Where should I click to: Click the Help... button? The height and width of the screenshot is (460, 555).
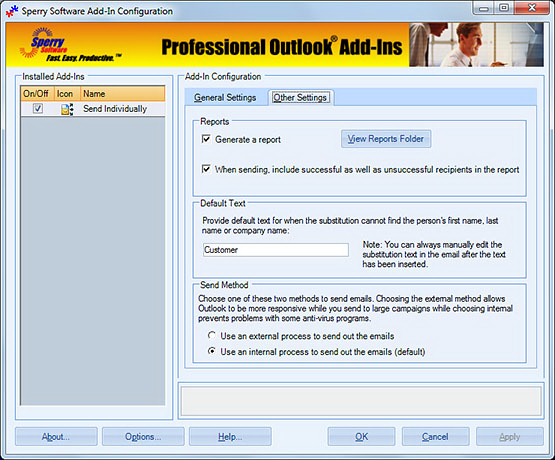230,437
